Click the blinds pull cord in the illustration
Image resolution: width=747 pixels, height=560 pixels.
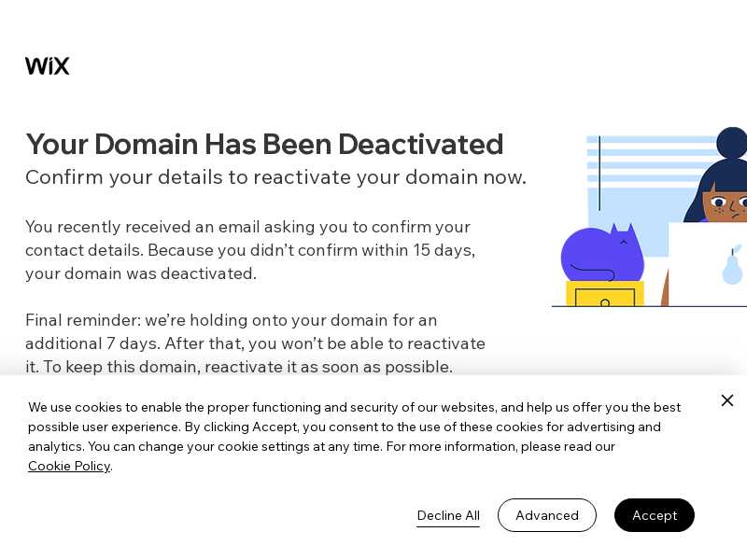(x=599, y=174)
